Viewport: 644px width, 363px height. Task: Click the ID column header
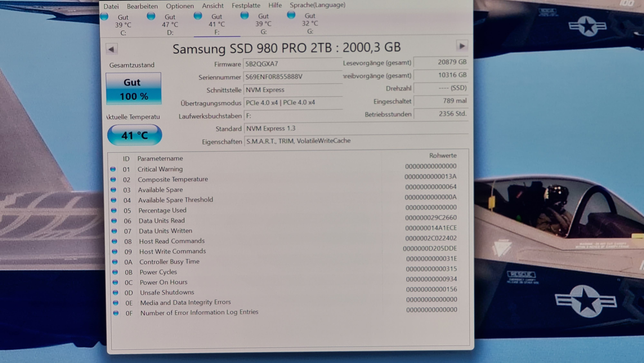point(126,159)
